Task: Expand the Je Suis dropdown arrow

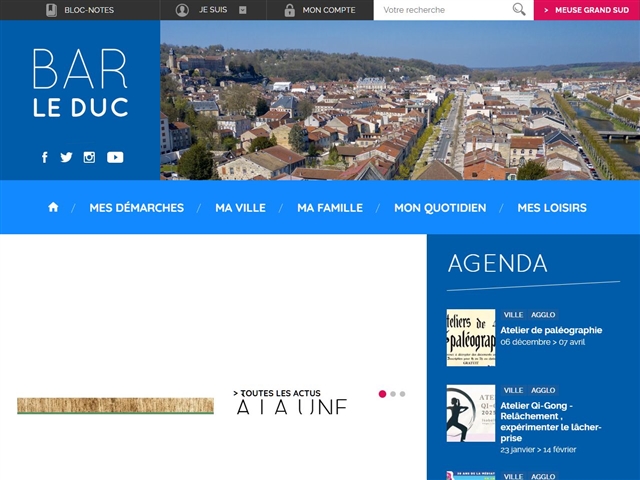Action: [242, 10]
